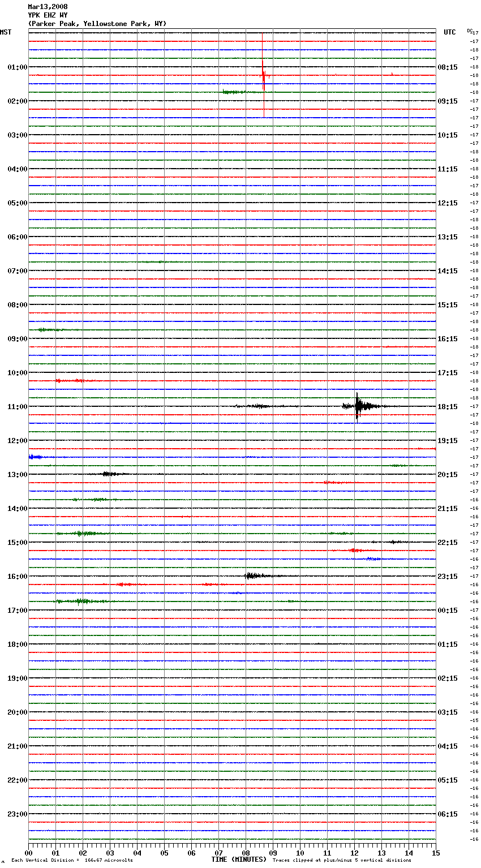The height and width of the screenshot is (868, 481).
Task: Select the 09:00 MST hour label
Action: pyautogui.click(x=18, y=339)
